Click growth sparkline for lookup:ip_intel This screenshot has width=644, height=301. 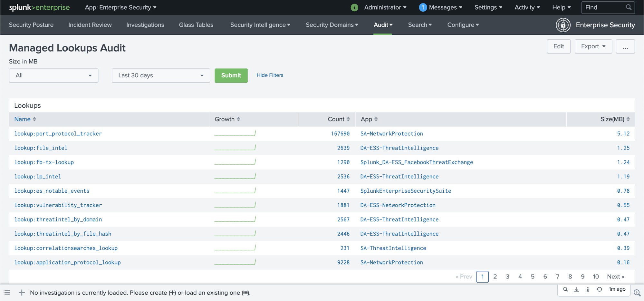coord(235,176)
